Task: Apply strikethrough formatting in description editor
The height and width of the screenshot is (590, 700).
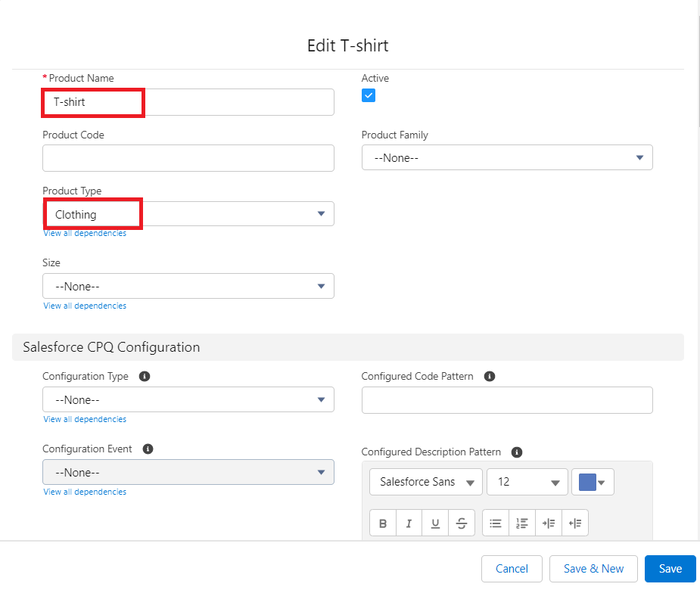Action: click(462, 523)
